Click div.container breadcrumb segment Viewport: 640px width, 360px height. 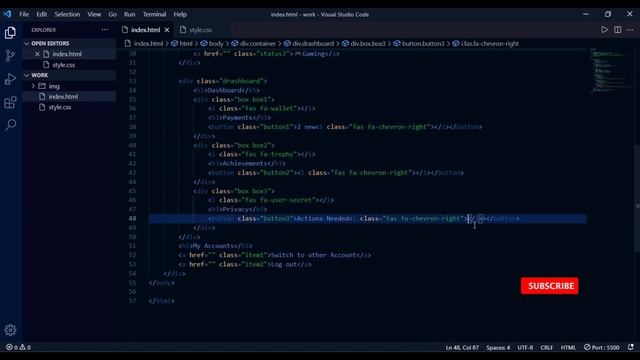(x=258, y=44)
